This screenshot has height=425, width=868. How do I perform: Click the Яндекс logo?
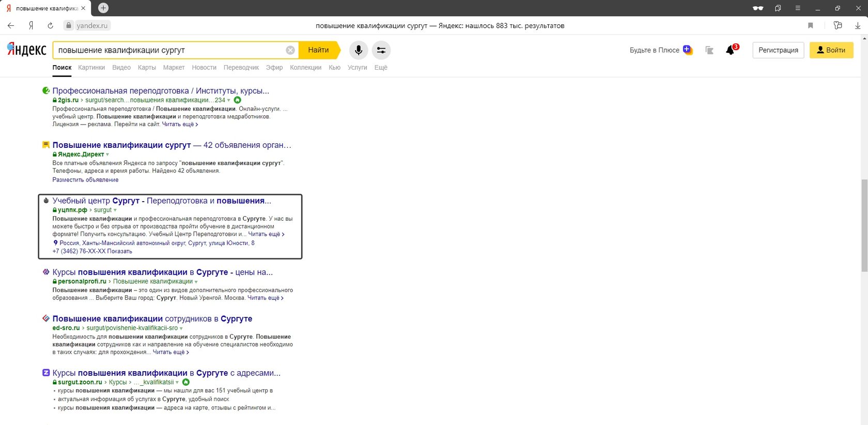[x=27, y=50]
